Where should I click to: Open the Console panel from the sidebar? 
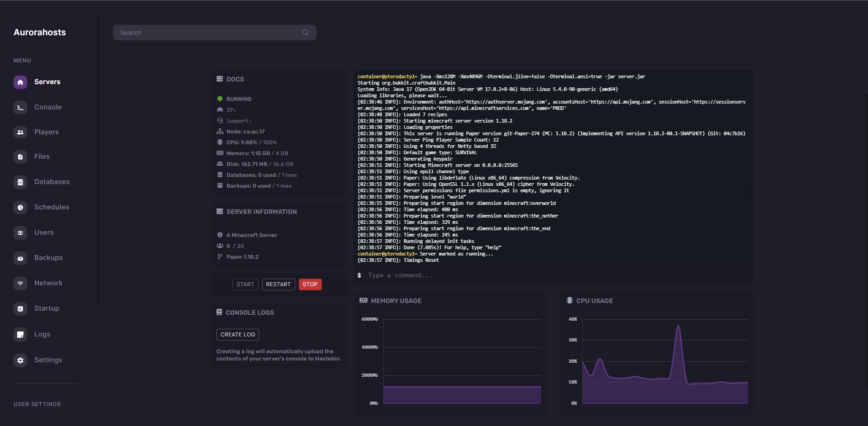click(20, 107)
